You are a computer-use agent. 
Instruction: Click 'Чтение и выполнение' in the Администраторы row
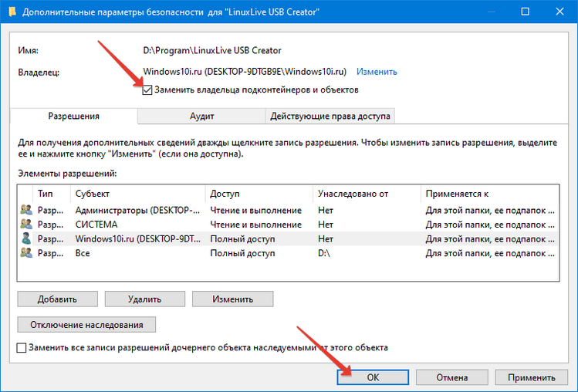click(x=256, y=210)
